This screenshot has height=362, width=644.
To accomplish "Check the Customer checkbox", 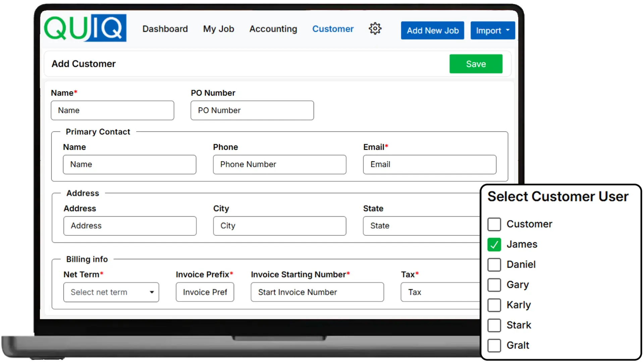I will pyautogui.click(x=494, y=224).
